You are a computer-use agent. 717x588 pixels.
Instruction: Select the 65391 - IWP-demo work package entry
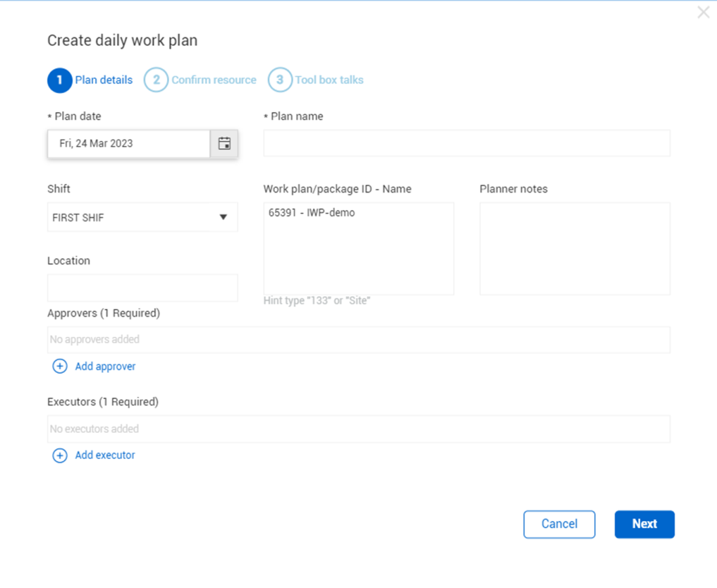(311, 213)
